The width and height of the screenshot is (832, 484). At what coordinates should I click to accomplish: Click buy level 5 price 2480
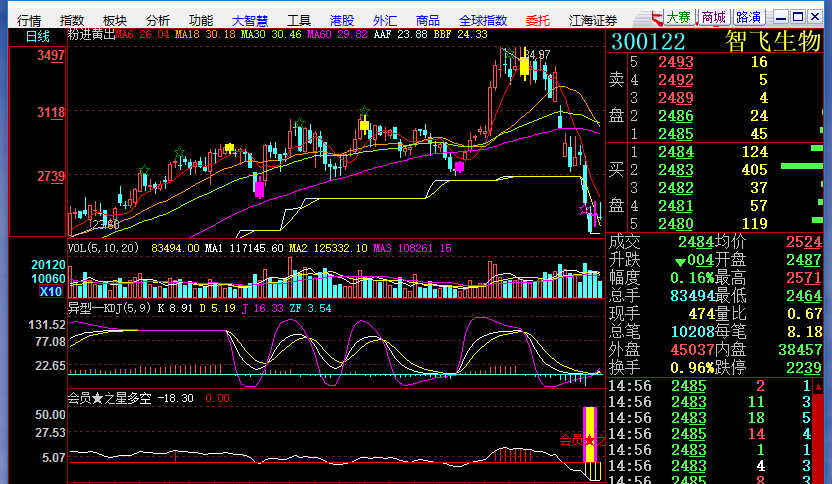click(675, 224)
